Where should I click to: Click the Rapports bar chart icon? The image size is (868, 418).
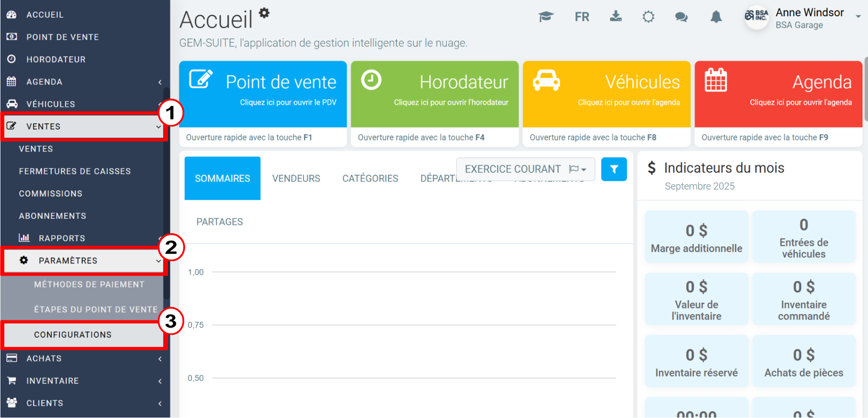(x=24, y=238)
